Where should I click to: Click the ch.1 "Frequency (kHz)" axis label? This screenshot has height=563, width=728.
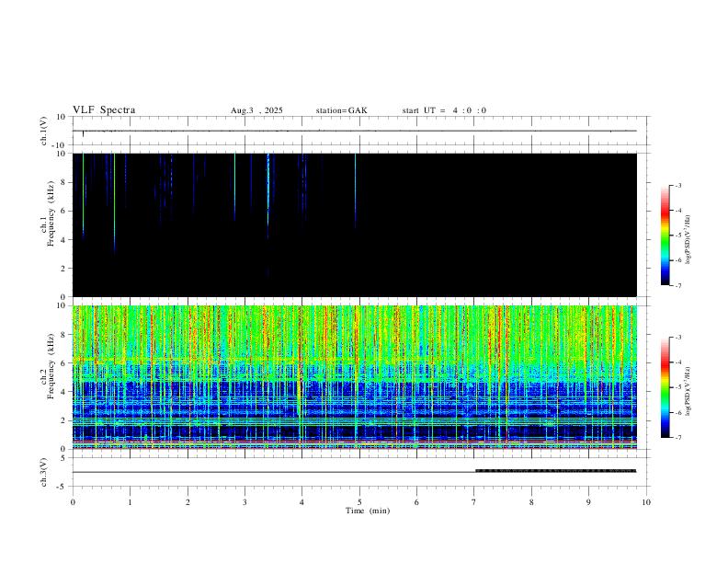(51, 213)
